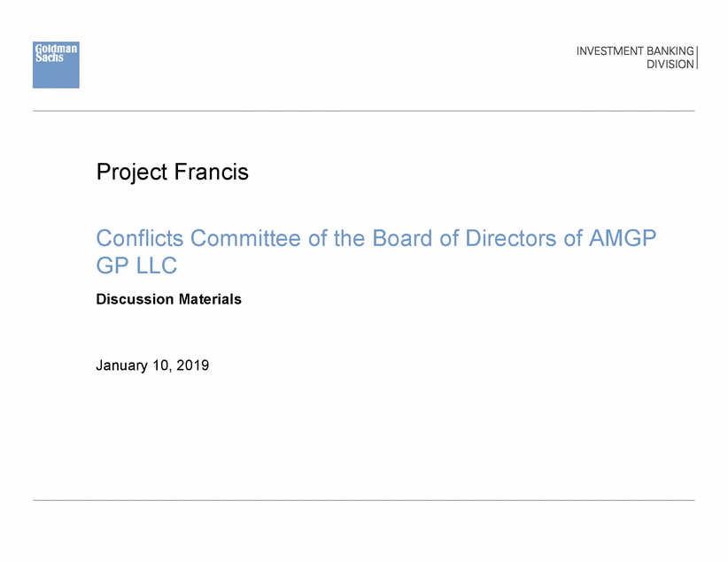Click the "Project Francis" title
728x562 pixels.
[x=172, y=173]
